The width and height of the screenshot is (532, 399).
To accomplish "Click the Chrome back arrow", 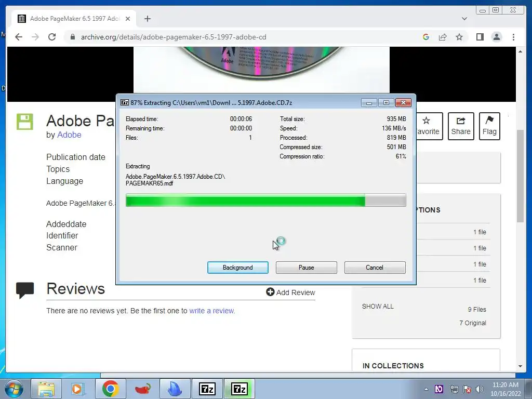I will click(19, 37).
